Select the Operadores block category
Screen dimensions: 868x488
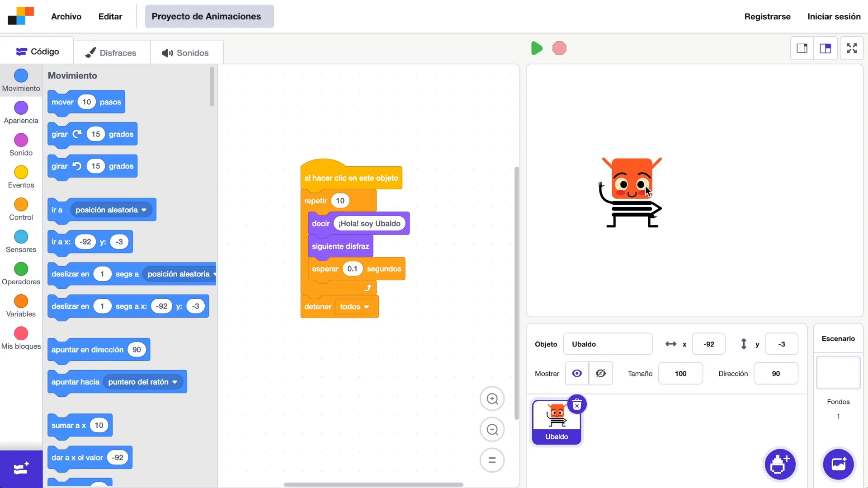[21, 274]
